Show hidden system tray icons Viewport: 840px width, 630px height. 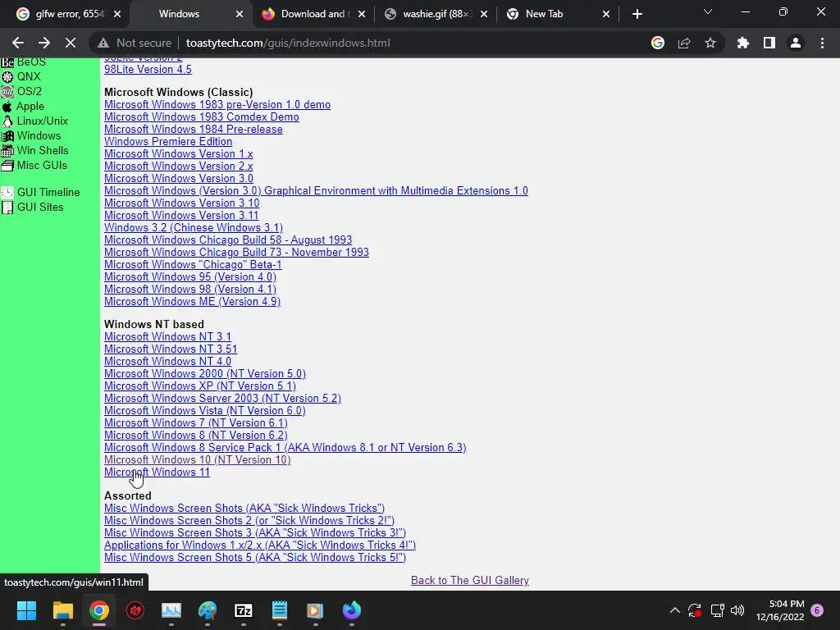675,610
